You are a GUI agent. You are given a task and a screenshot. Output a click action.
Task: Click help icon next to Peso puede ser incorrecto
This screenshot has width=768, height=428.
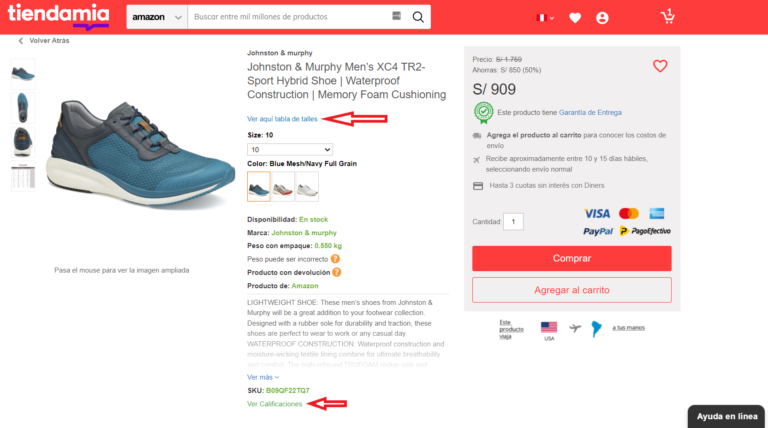click(335, 259)
